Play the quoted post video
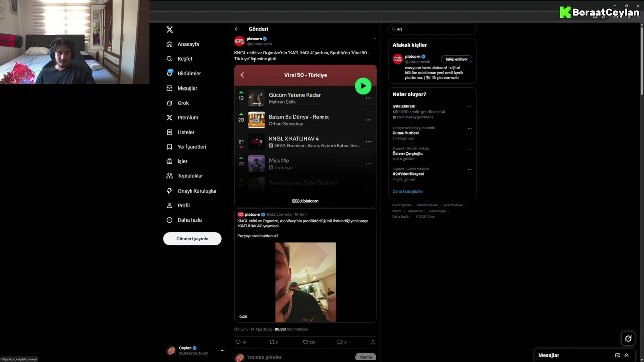The image size is (644, 362). pos(305,282)
